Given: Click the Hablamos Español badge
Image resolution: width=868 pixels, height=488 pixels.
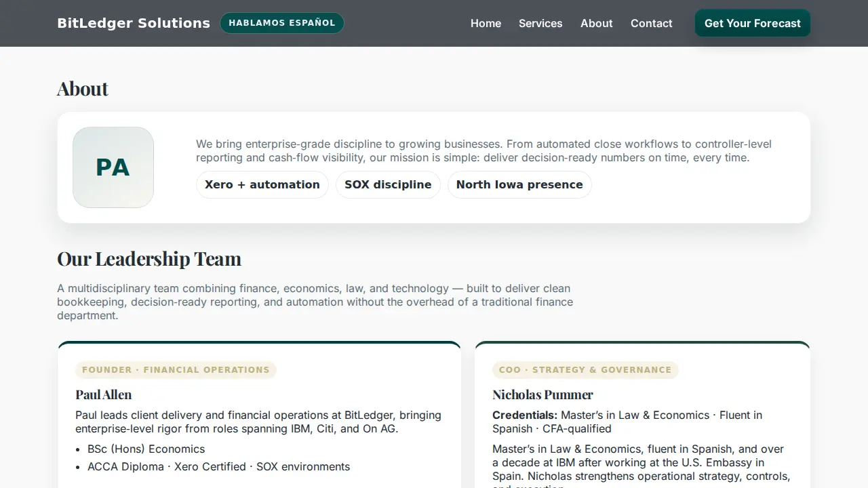Looking at the screenshot, I should pyautogui.click(x=282, y=23).
